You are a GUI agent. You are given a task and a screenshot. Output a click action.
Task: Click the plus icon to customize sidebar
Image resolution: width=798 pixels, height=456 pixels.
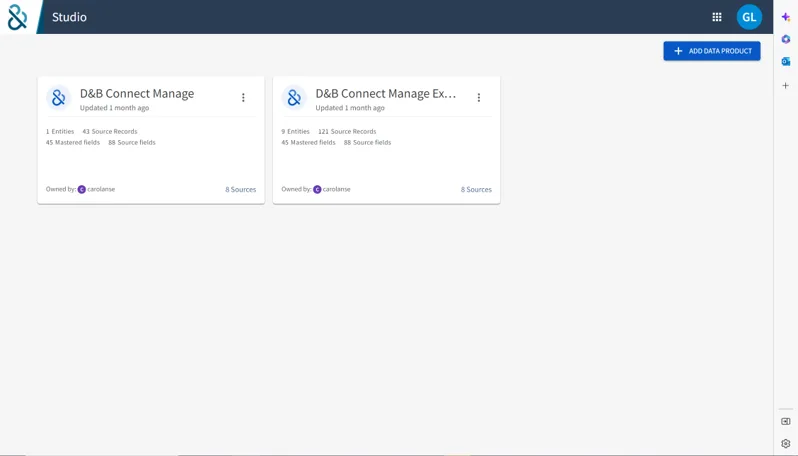pos(786,86)
